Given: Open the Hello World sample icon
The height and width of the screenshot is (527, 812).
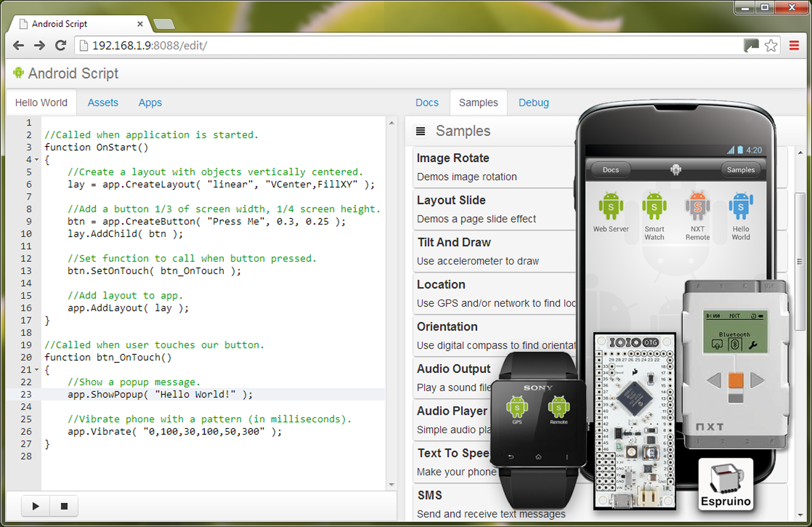Looking at the screenshot, I should click(x=741, y=206).
